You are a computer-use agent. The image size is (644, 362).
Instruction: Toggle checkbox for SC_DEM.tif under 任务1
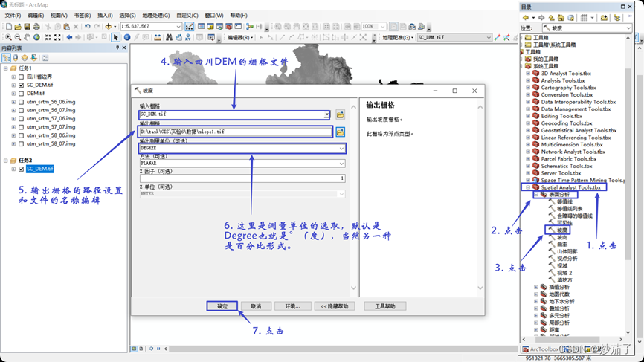tap(22, 85)
